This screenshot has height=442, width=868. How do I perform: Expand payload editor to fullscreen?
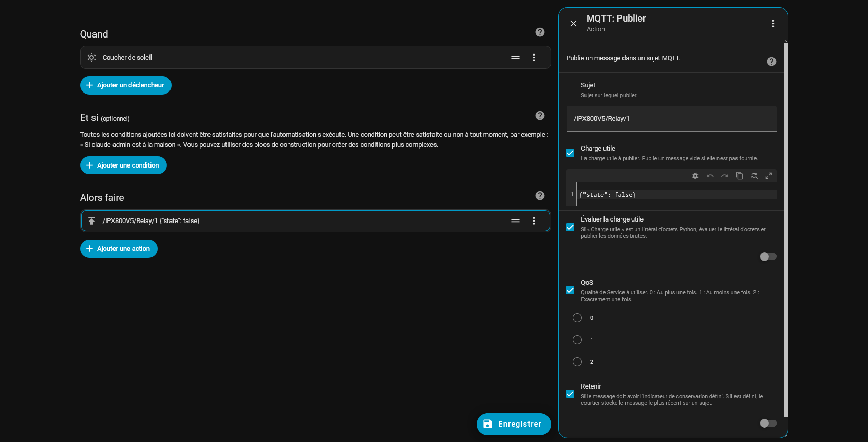coord(769,176)
